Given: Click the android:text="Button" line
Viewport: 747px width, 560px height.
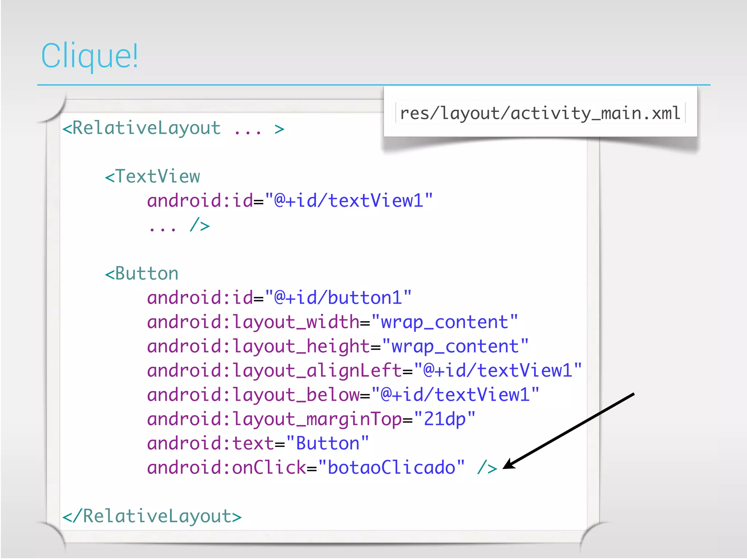Looking at the screenshot, I should click(x=258, y=443).
